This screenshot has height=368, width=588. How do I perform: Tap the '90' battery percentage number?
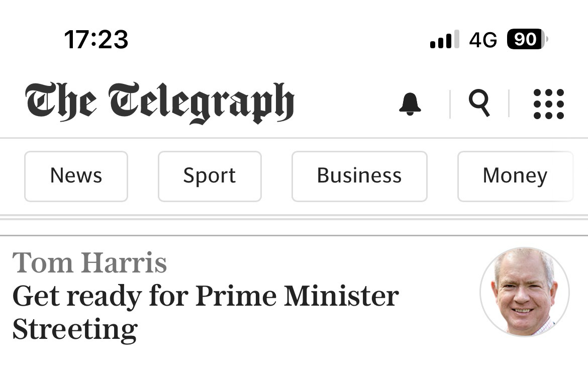pyautogui.click(x=525, y=39)
